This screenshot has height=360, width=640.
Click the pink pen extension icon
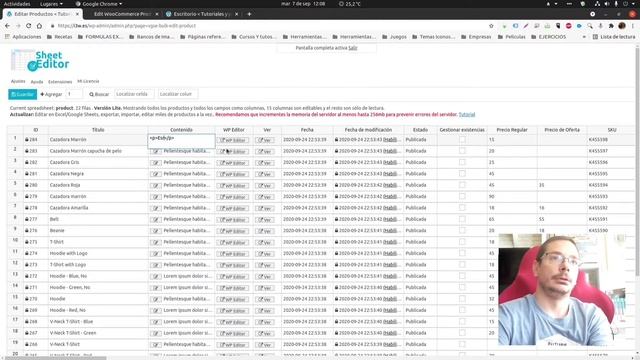[x=526, y=26]
